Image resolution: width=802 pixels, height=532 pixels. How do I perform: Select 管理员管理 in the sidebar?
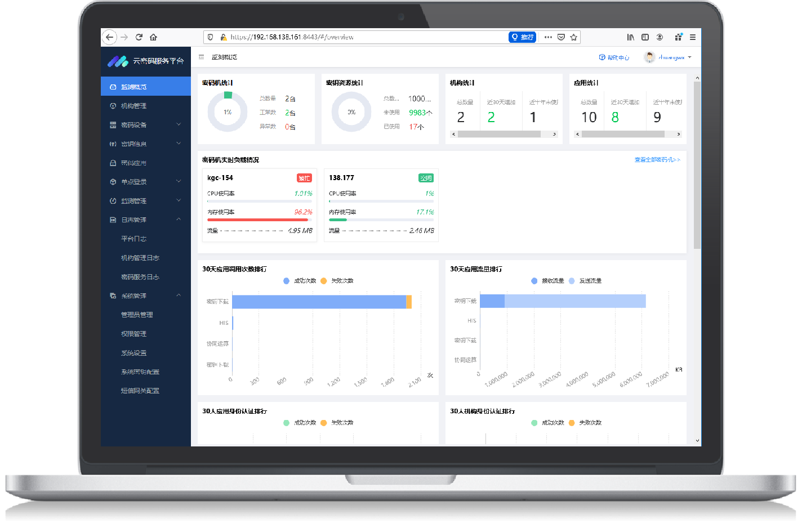click(137, 315)
